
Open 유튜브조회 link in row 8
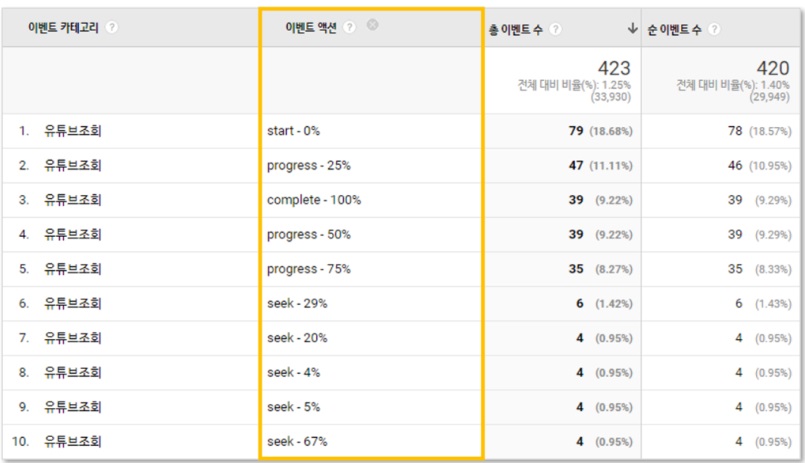[73, 372]
